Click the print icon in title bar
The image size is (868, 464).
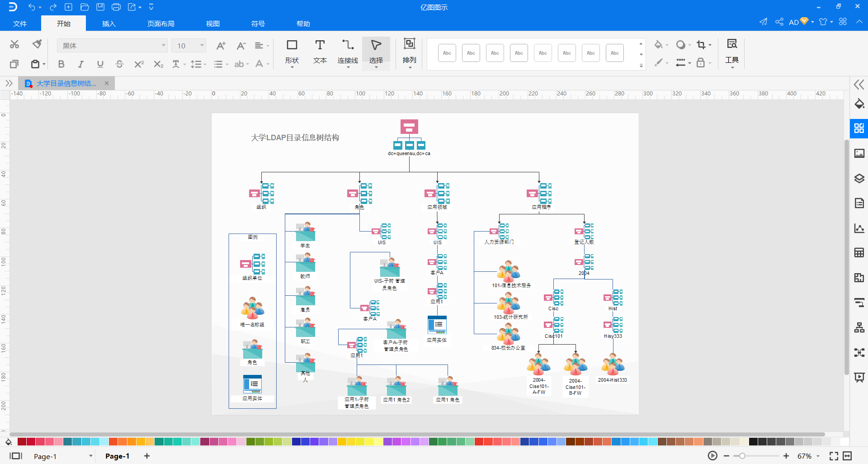(116, 7)
